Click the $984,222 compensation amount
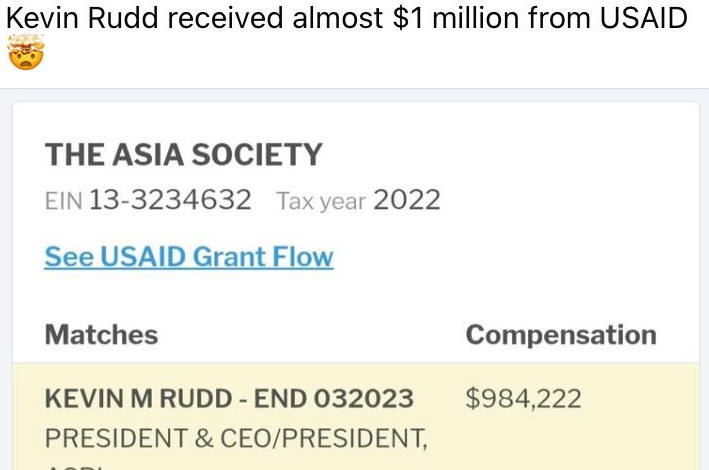Image resolution: width=709 pixels, height=470 pixels. pyautogui.click(x=523, y=399)
